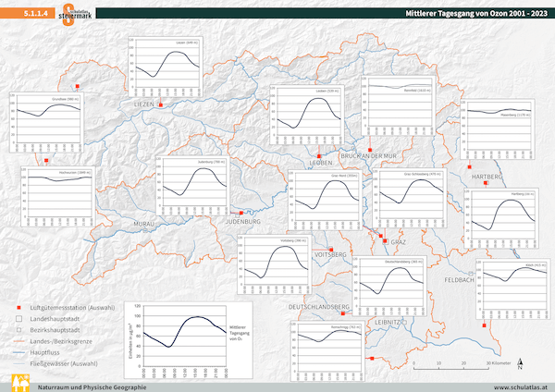Click the Feldbach district capital square marker
Image resolution: width=555 pixels, height=392 pixels.
[471, 274]
